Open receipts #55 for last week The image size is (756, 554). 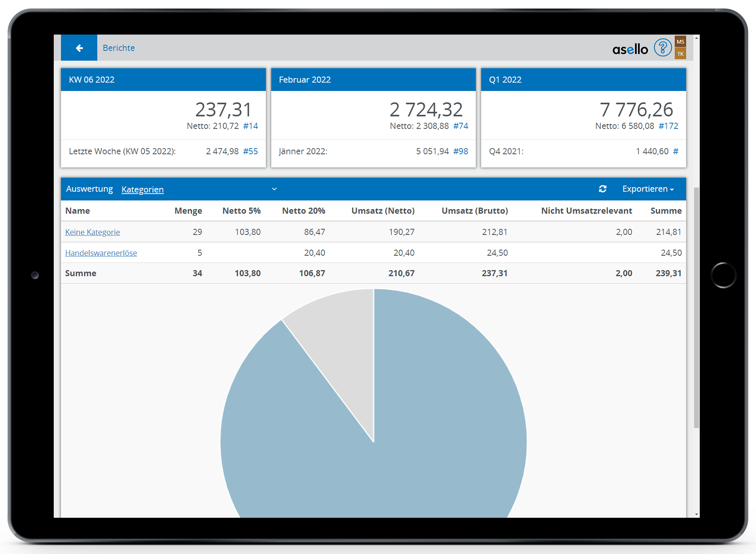tap(250, 152)
